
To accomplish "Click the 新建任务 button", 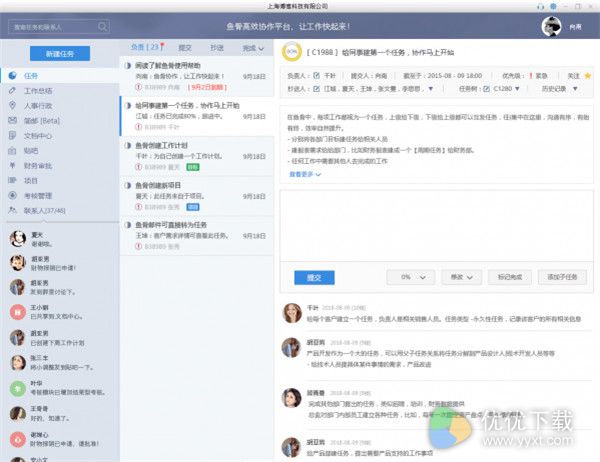I will point(60,54).
